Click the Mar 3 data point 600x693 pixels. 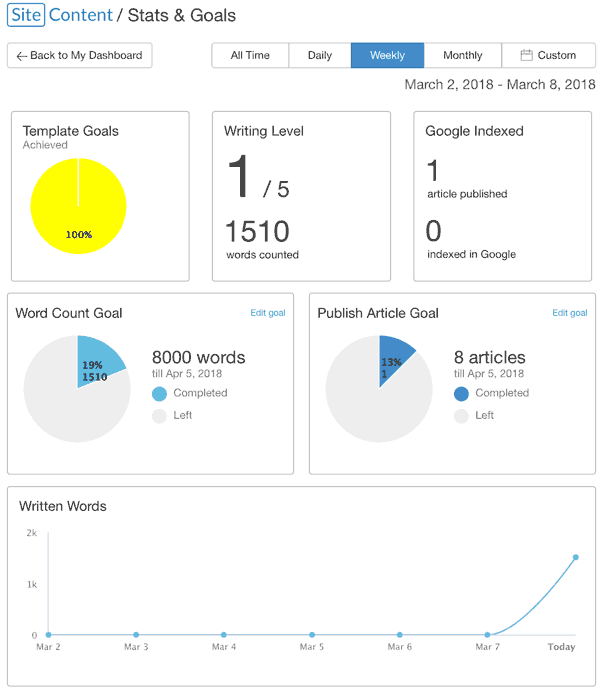[x=136, y=635]
